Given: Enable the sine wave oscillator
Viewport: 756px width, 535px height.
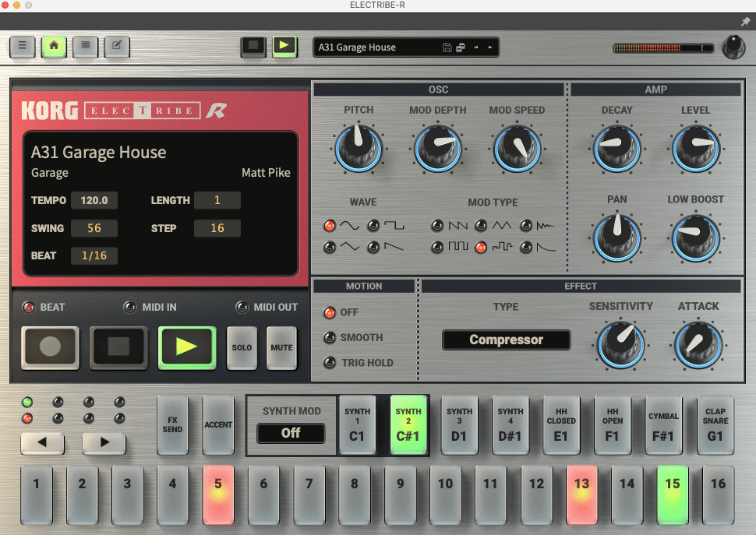Looking at the screenshot, I should pyautogui.click(x=329, y=225).
